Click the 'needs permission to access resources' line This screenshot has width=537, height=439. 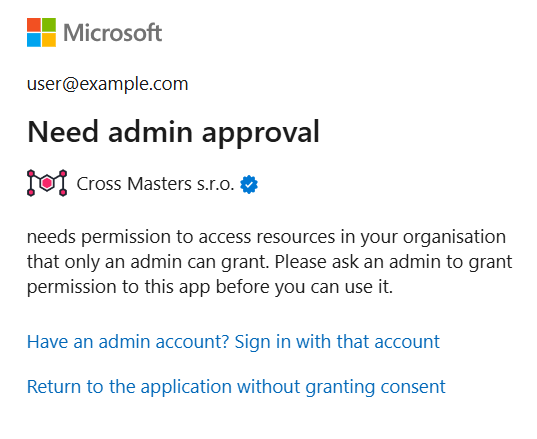266,237
